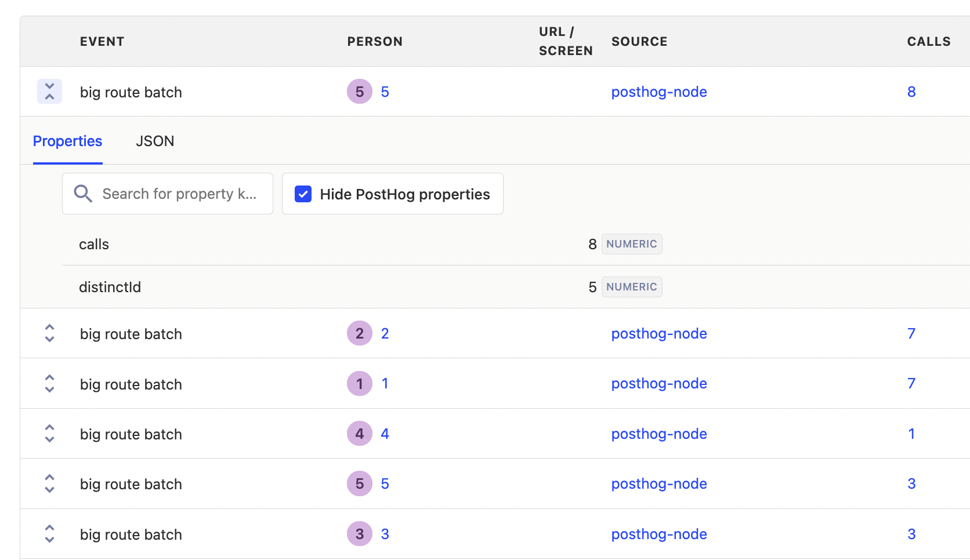970x560 pixels.
Task: Click the purple avatar for person 3
Action: click(360, 534)
